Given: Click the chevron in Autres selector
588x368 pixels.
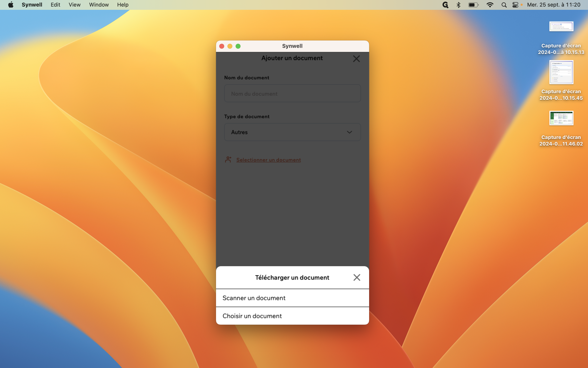Looking at the screenshot, I should (x=349, y=132).
